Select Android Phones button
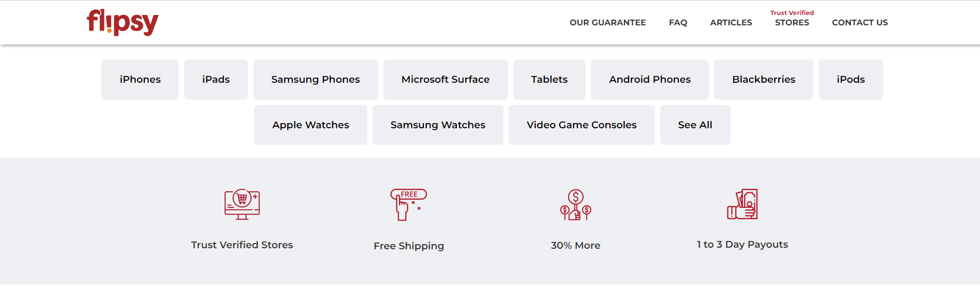Viewport: 980px width, 286px height. click(649, 79)
